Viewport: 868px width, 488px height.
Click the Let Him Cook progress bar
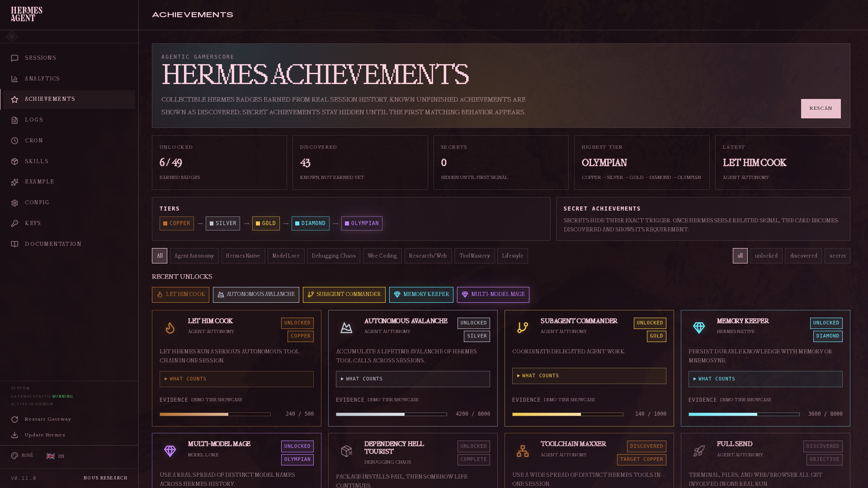(215, 414)
